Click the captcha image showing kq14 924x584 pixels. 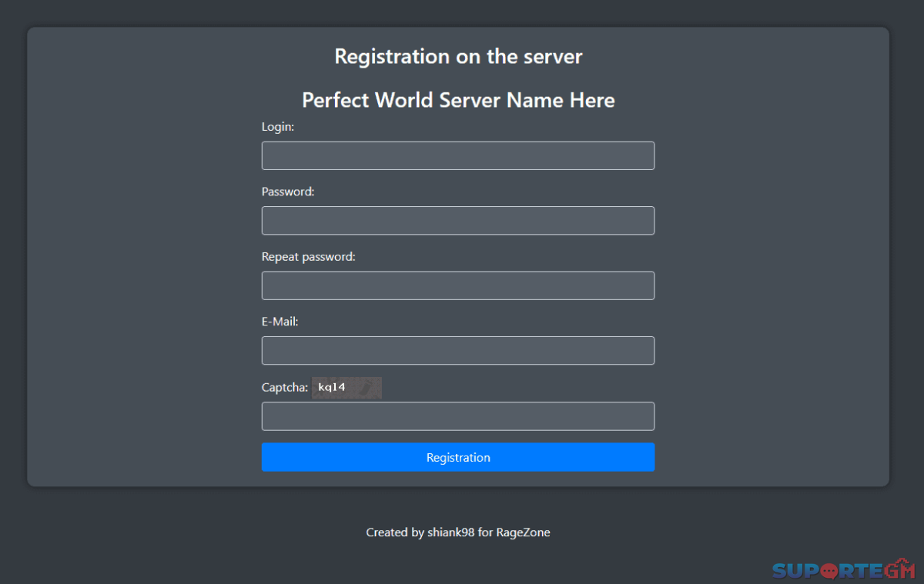pyautogui.click(x=346, y=388)
